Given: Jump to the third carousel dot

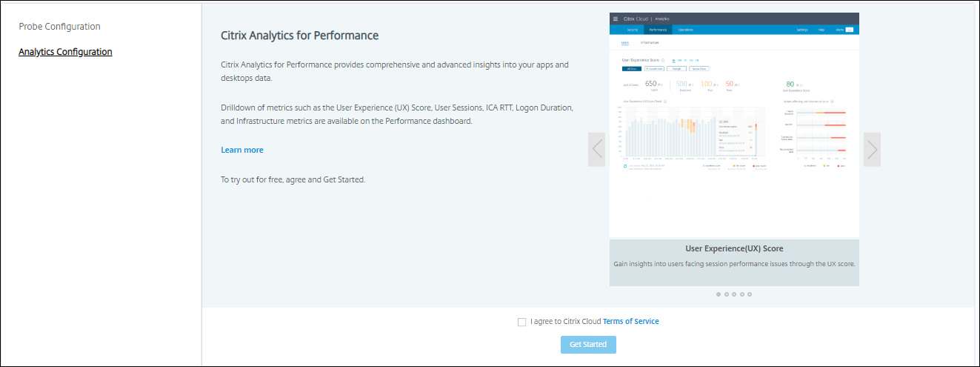Looking at the screenshot, I should (x=734, y=294).
